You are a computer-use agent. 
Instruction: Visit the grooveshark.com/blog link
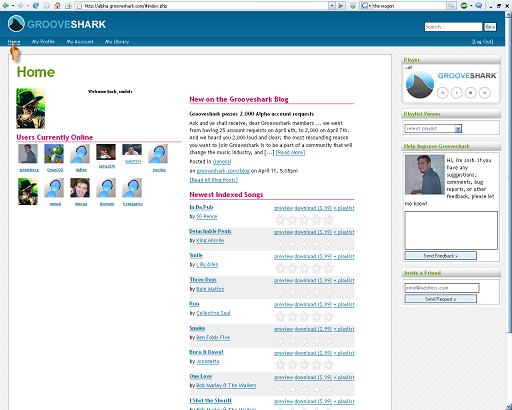[223, 171]
